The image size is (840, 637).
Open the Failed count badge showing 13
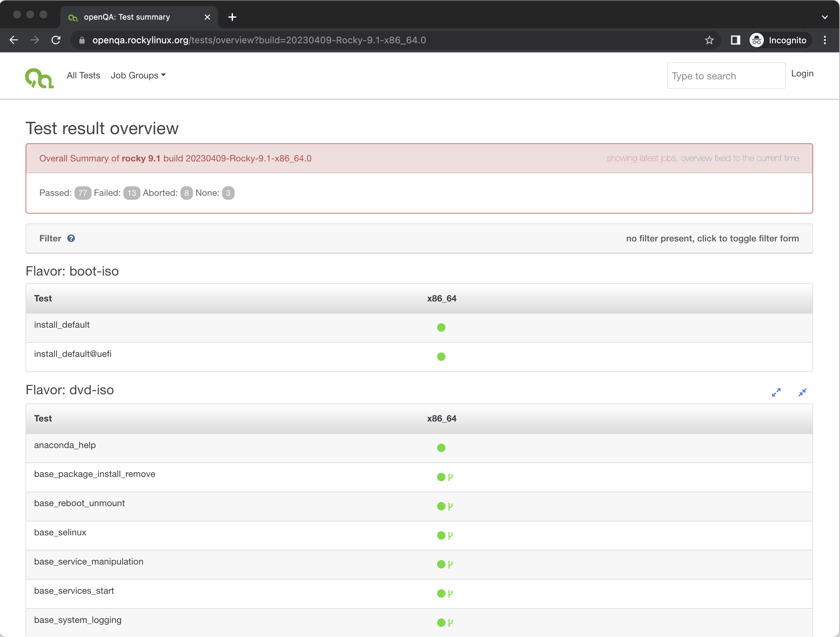pos(132,193)
